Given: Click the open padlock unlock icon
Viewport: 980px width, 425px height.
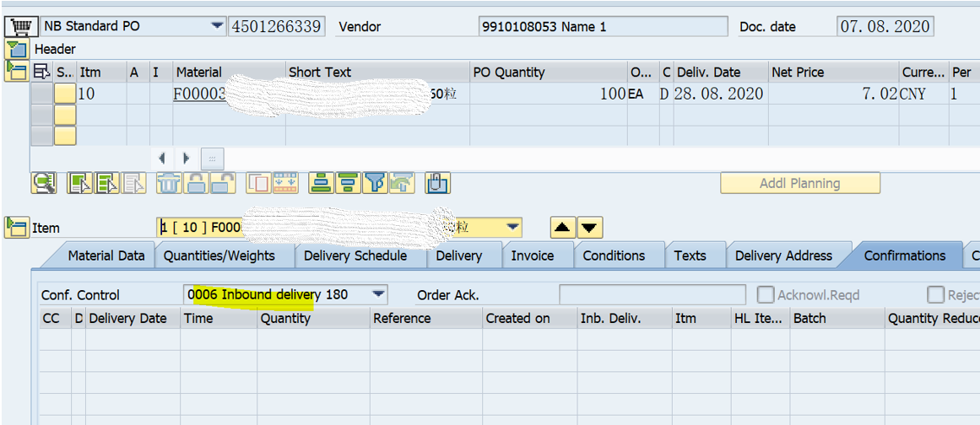Looking at the screenshot, I should [x=222, y=184].
